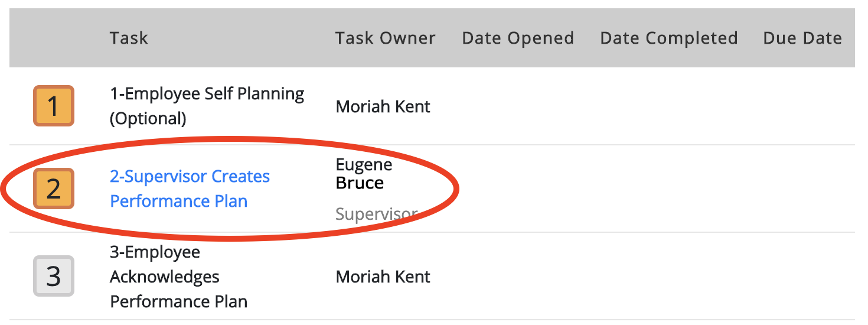Click the gray step 3 badge
The height and width of the screenshot is (325, 868).
coord(54,276)
